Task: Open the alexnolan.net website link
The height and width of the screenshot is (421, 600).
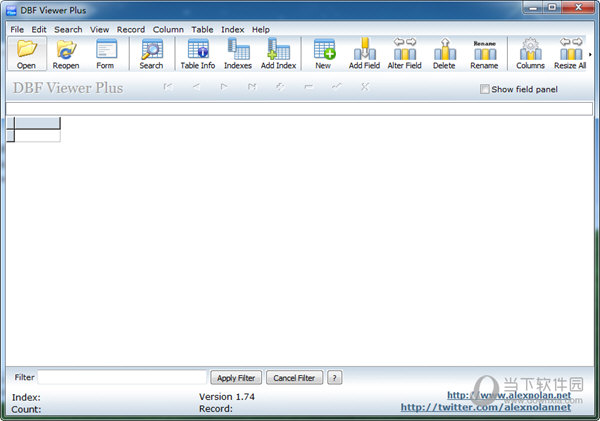Action: tap(509, 395)
